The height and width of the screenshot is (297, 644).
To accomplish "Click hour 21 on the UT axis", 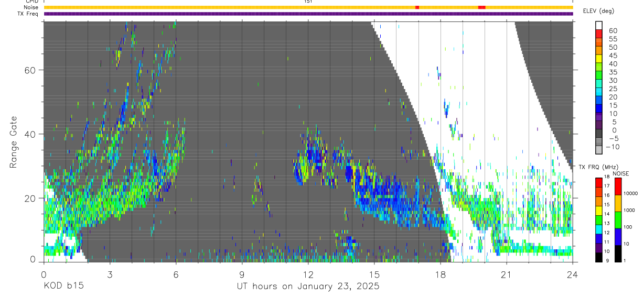I will pyautogui.click(x=506, y=274).
